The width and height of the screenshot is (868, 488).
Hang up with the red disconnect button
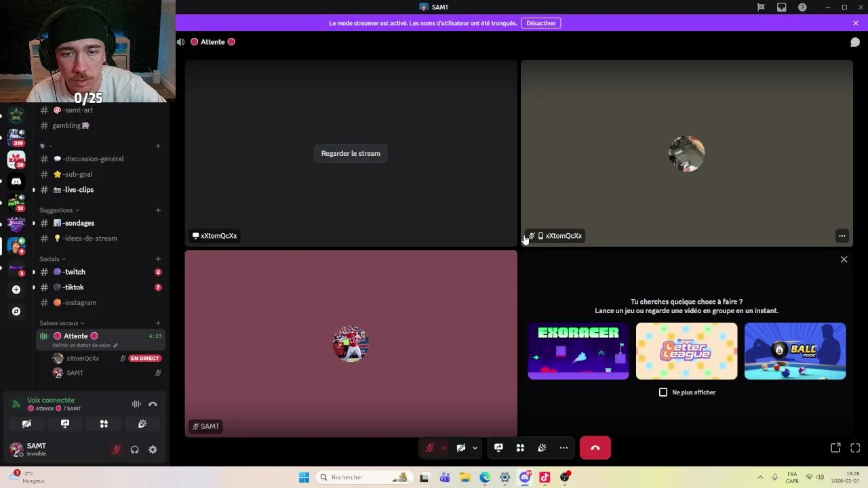(595, 448)
